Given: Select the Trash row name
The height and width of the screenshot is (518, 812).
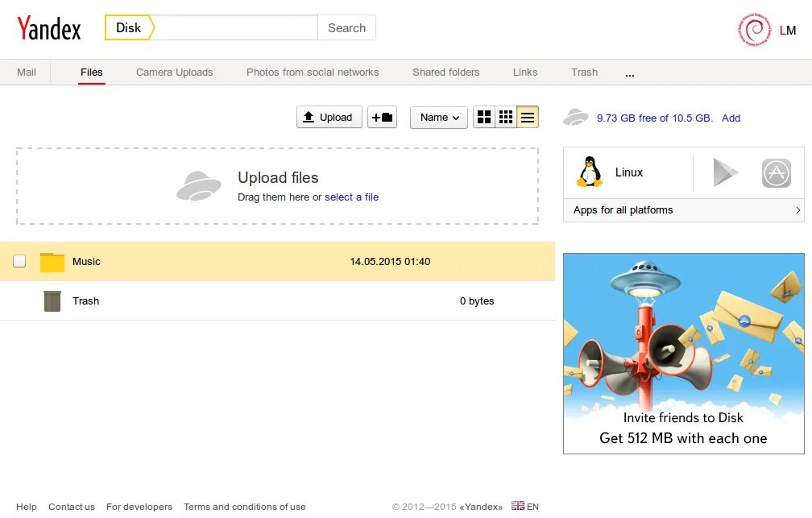Looking at the screenshot, I should click(x=86, y=301).
